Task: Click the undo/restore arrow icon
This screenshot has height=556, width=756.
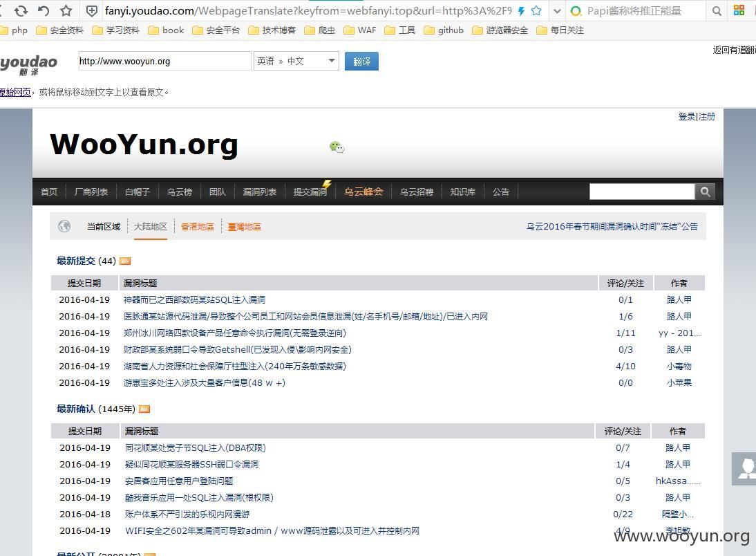Action: coord(44,10)
